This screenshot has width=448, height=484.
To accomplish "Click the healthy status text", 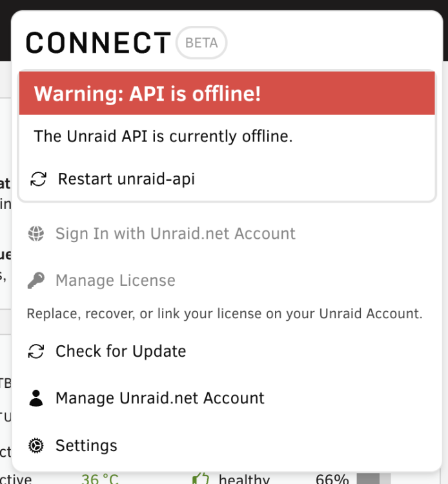I will click(x=244, y=479).
